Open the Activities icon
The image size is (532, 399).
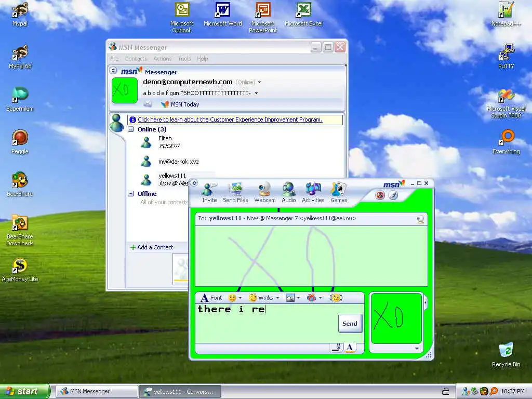(313, 193)
